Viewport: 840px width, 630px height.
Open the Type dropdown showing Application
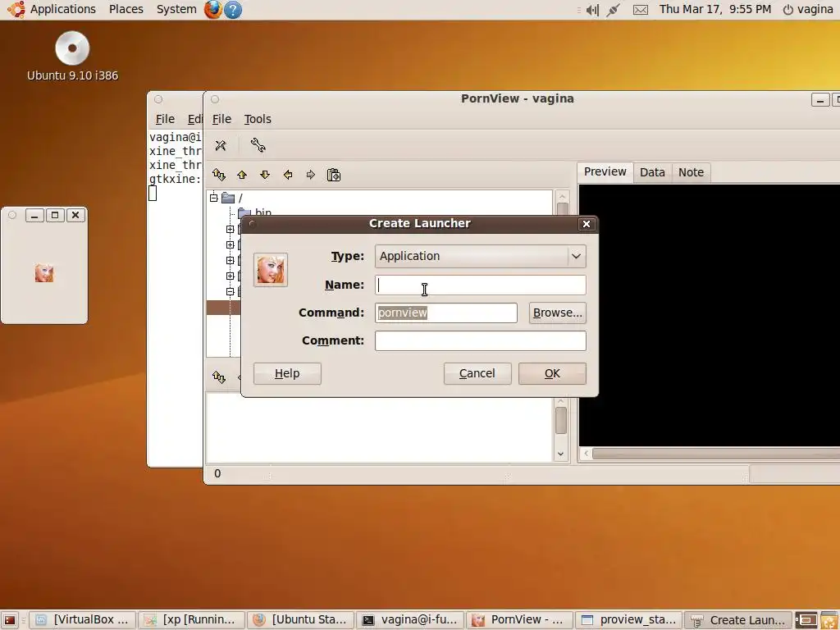tap(481, 256)
